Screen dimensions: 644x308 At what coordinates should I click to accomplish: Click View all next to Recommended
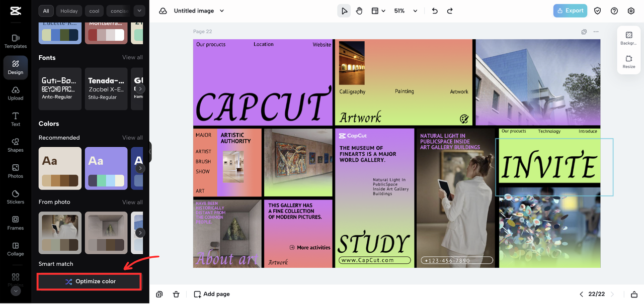coord(132,138)
